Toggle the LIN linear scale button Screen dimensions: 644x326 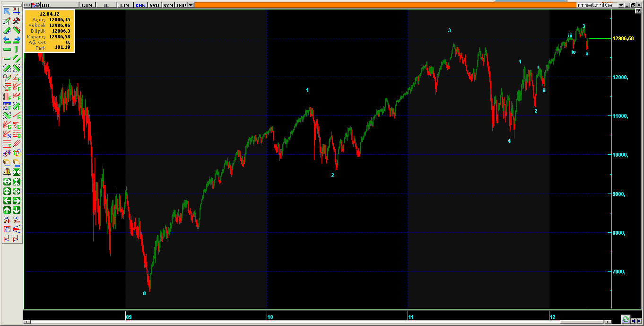[x=124, y=5]
